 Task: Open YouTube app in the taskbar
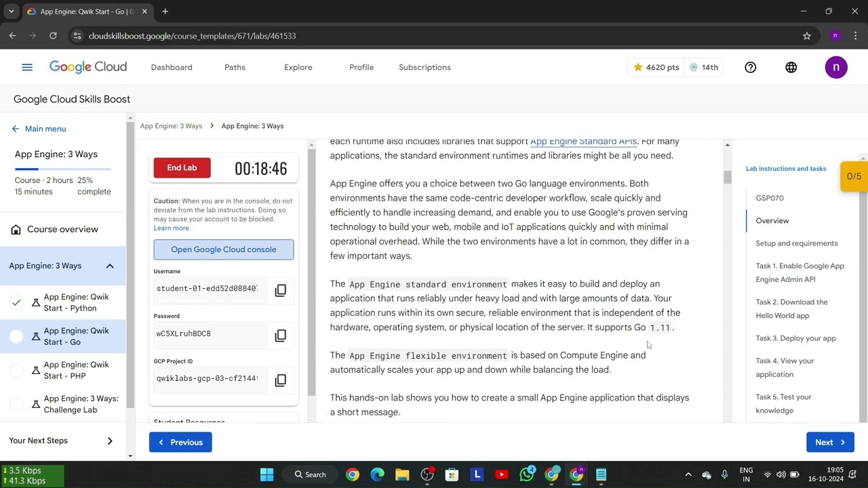(502, 474)
